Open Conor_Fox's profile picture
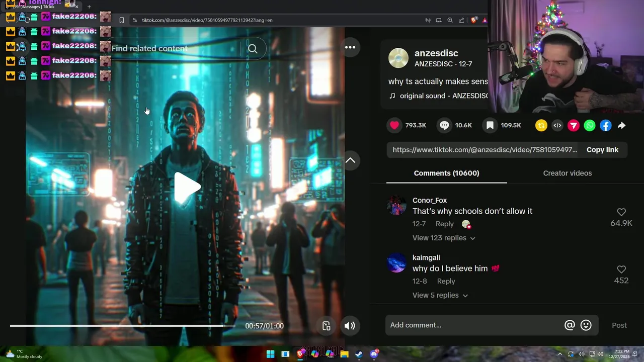The height and width of the screenshot is (362, 644). click(396, 206)
